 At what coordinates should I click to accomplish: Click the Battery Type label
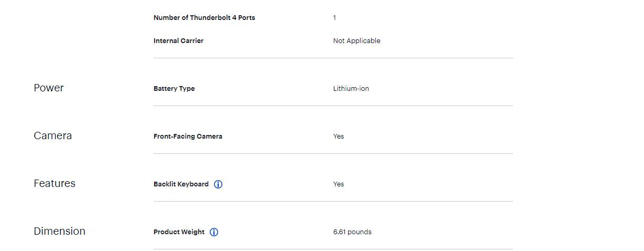(x=174, y=89)
